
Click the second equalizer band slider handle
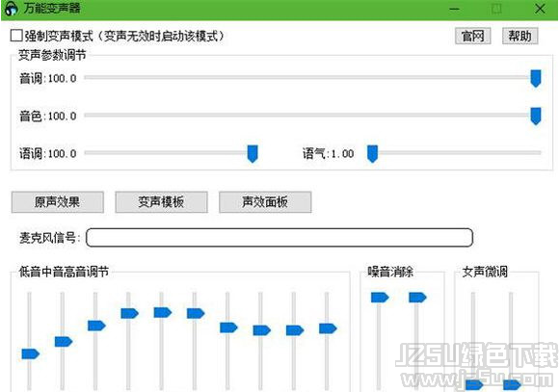click(64, 341)
